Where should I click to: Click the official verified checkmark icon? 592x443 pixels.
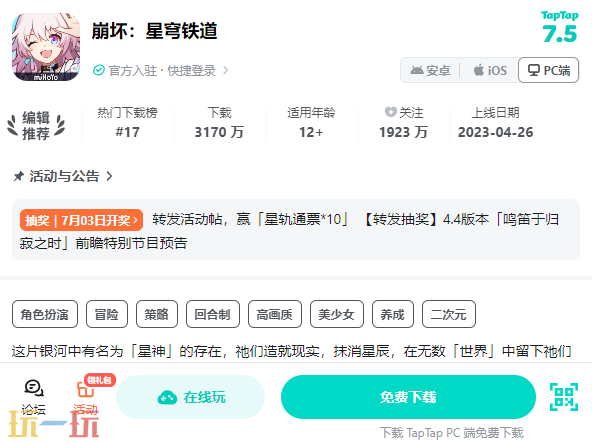[99, 70]
